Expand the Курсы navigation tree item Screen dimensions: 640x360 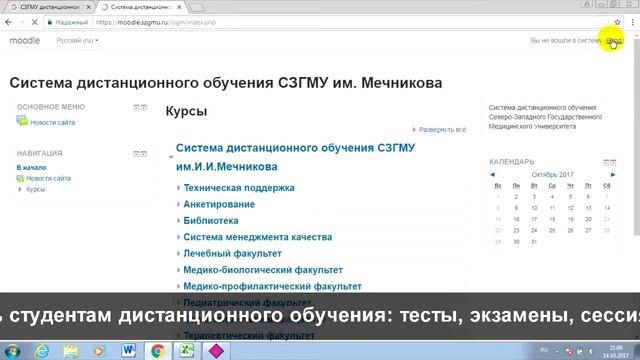point(20,189)
